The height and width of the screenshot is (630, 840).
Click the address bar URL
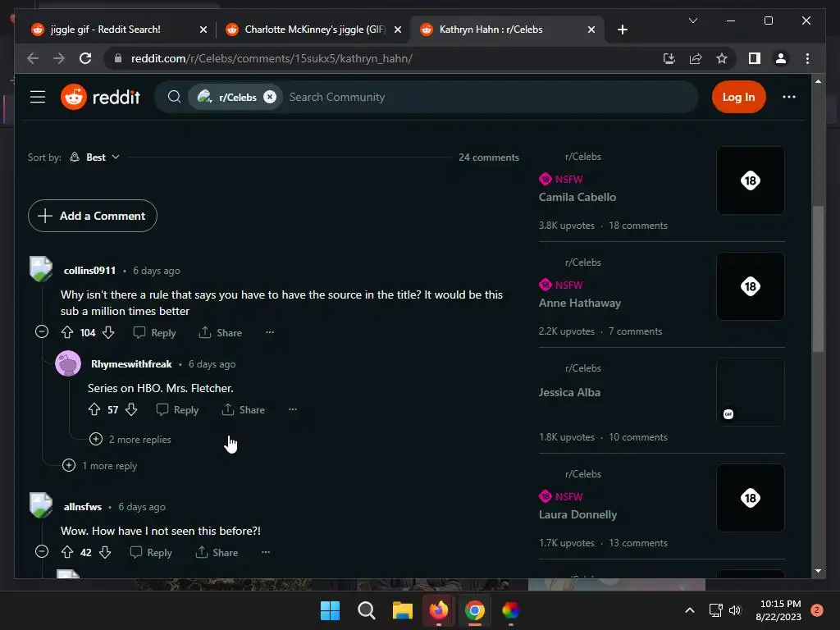tap(272, 58)
